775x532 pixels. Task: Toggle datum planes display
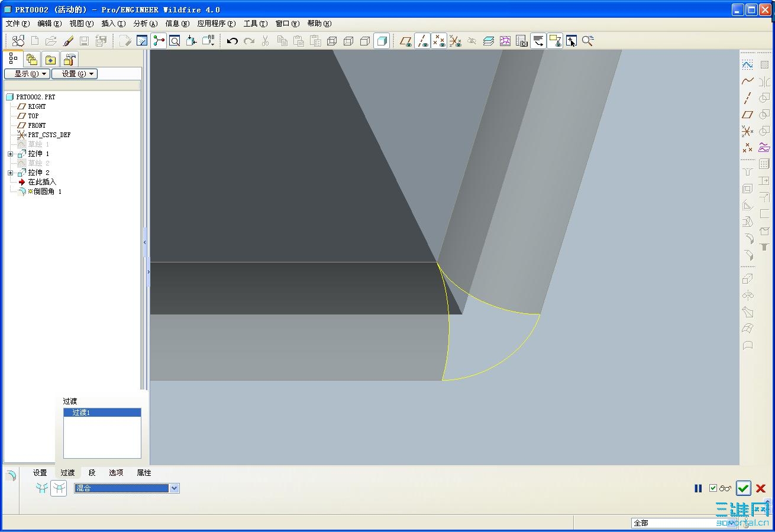[x=406, y=41]
